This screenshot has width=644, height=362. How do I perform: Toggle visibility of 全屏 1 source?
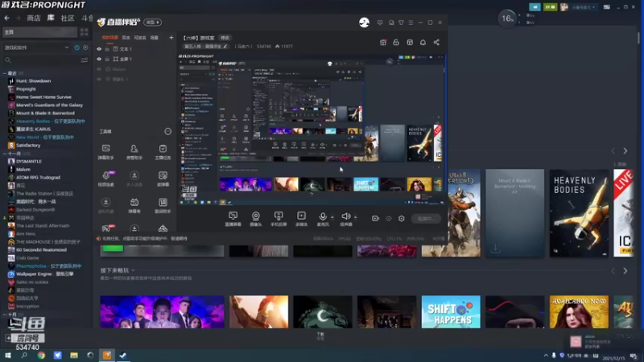tap(99, 59)
